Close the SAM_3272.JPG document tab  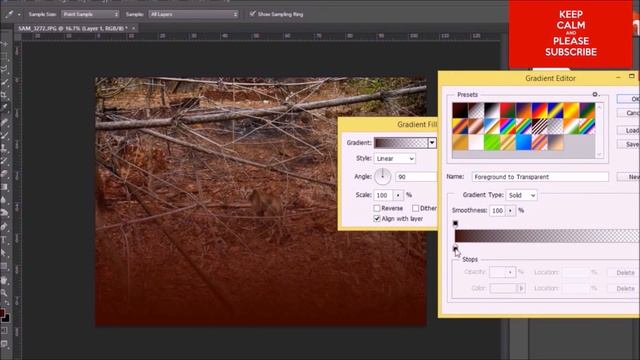133,29
